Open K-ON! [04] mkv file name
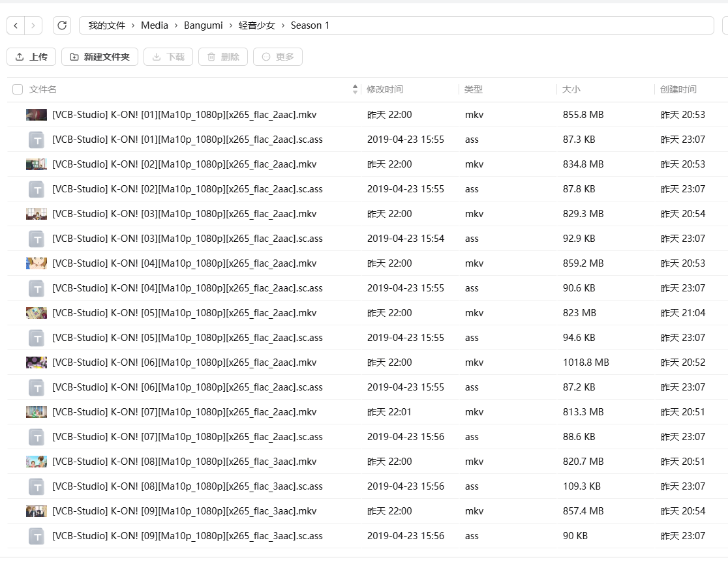 pyautogui.click(x=184, y=263)
